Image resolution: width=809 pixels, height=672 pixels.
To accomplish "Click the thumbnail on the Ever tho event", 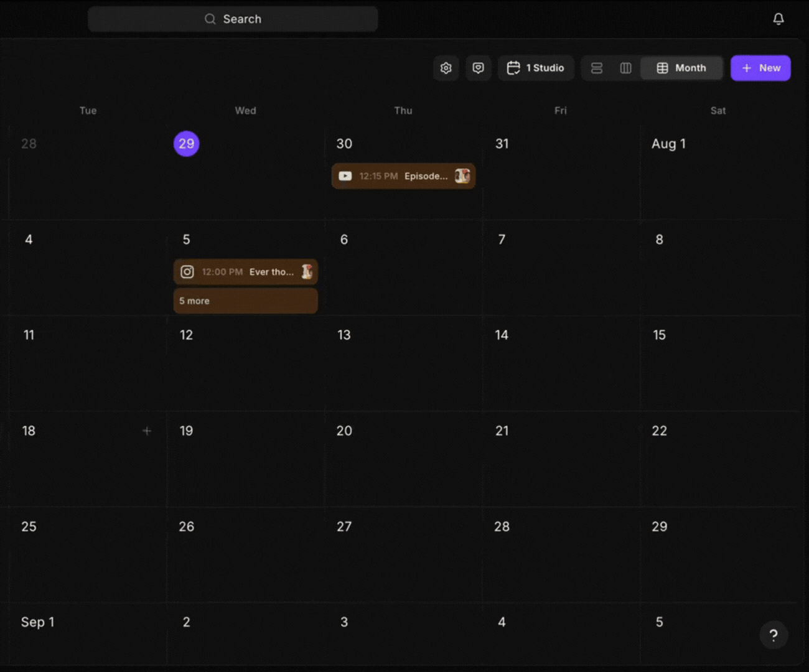I will pos(307,272).
